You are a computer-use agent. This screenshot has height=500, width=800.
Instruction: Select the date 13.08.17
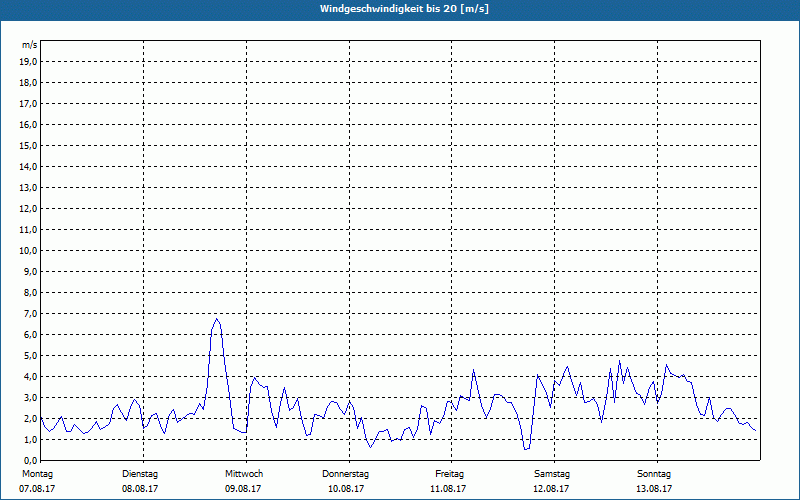[654, 489]
